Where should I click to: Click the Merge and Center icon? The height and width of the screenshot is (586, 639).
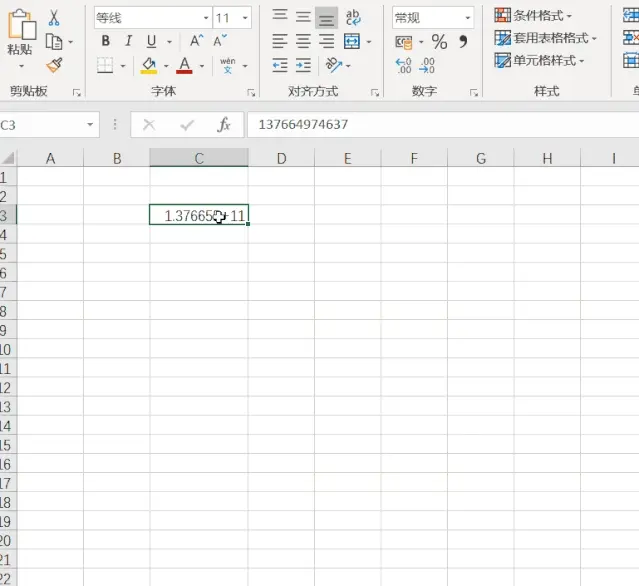(352, 41)
